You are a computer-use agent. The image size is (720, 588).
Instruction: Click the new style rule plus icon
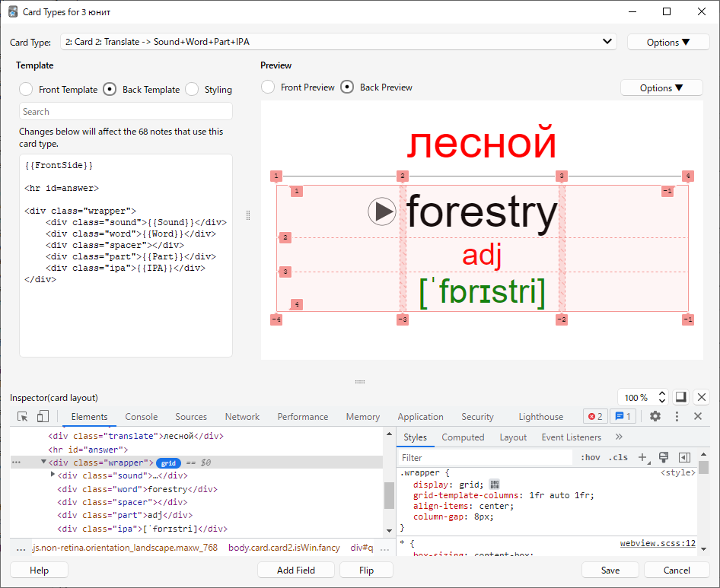pos(643,457)
